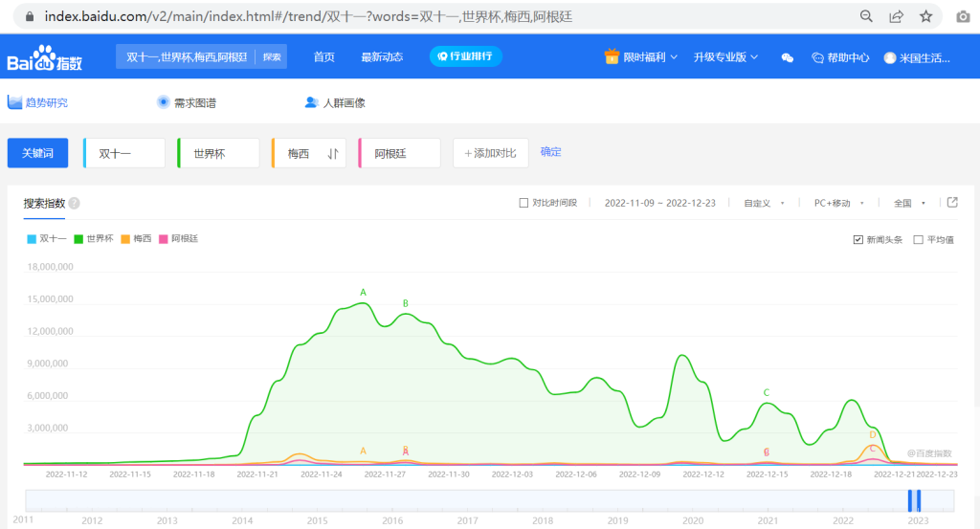The image size is (980, 529).
Task: Click +添加对比 button
Action: 491,153
